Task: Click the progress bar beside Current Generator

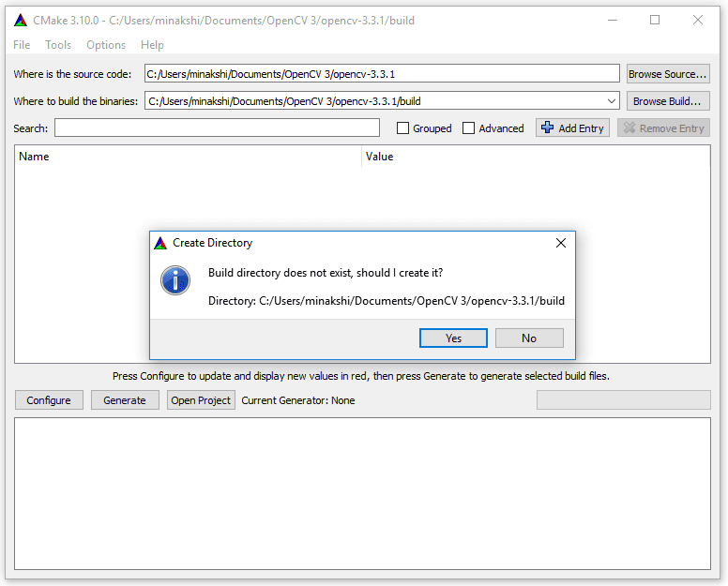Action: [624, 400]
